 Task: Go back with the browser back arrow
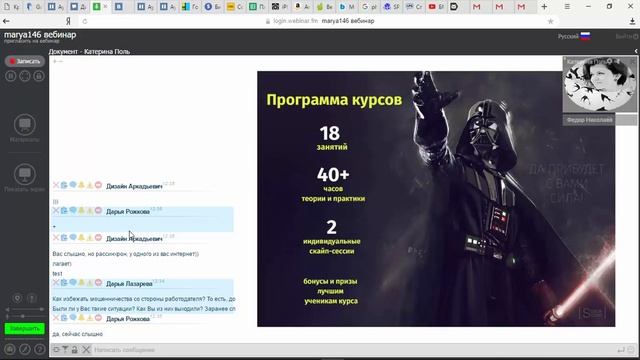pos(6,21)
